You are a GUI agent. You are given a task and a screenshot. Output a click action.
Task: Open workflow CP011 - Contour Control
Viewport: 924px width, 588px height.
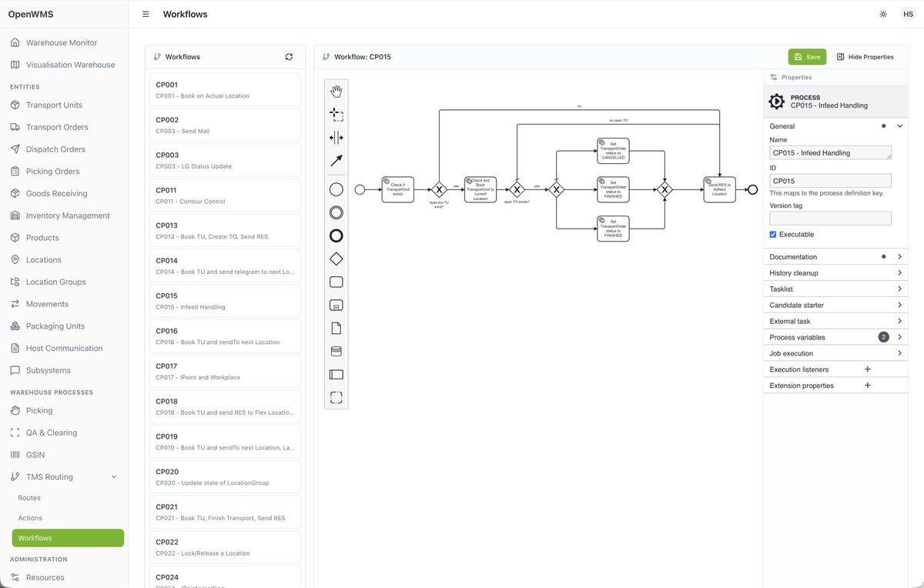coord(225,195)
